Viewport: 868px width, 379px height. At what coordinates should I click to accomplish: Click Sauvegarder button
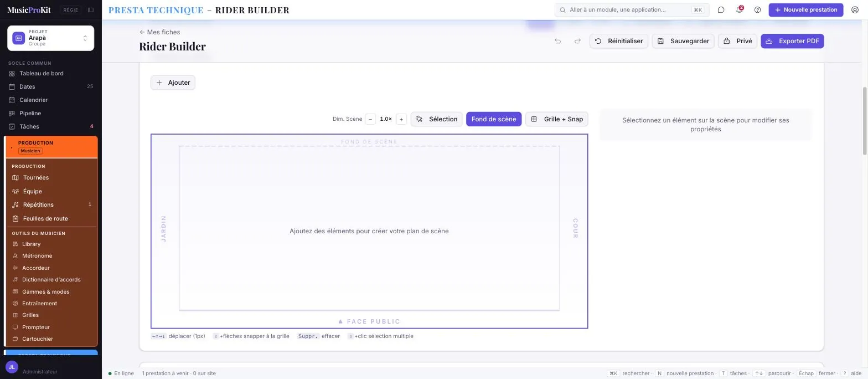point(683,41)
